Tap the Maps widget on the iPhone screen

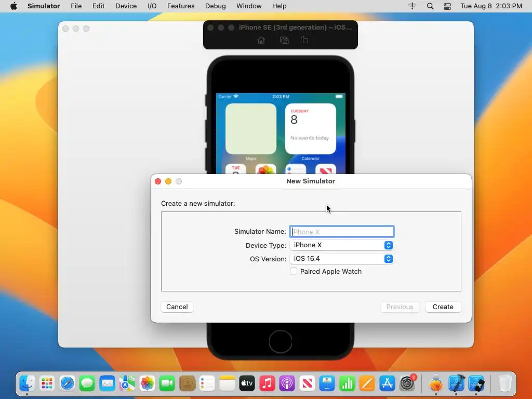pos(251,129)
